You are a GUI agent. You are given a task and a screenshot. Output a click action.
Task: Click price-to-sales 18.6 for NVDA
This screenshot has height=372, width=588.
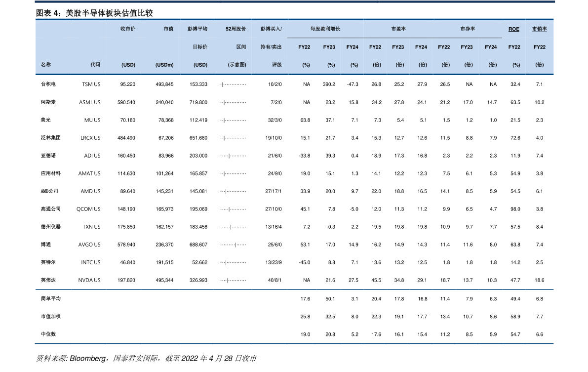pos(540,281)
